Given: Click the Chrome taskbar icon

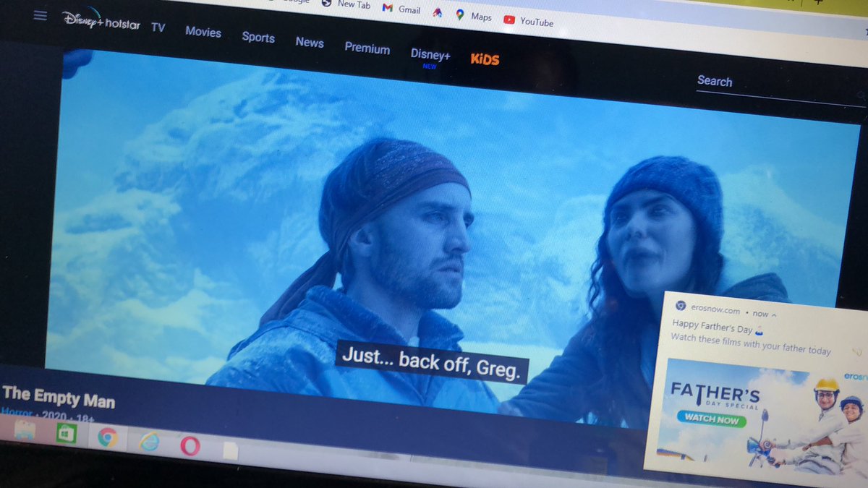Looking at the screenshot, I should click(x=108, y=437).
